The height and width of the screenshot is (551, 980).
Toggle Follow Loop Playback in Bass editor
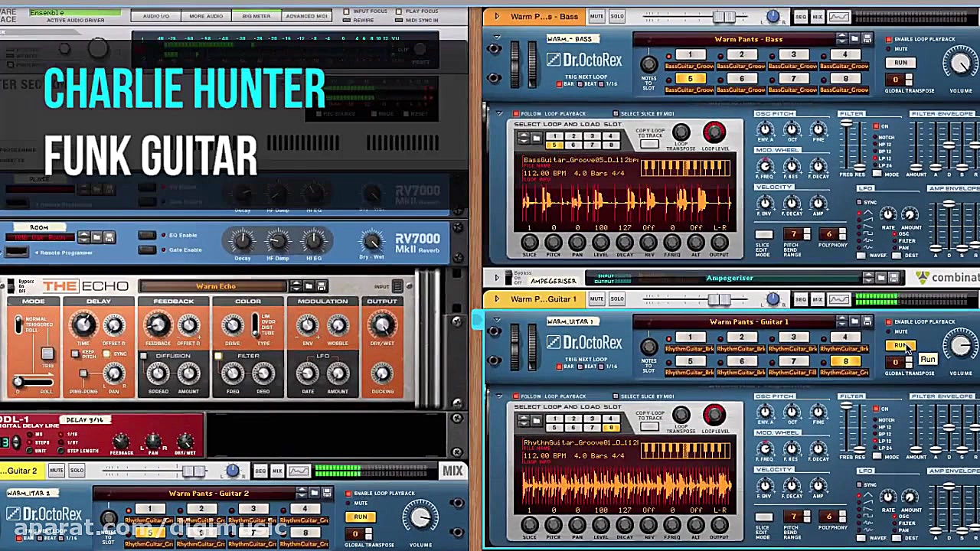coord(517,114)
